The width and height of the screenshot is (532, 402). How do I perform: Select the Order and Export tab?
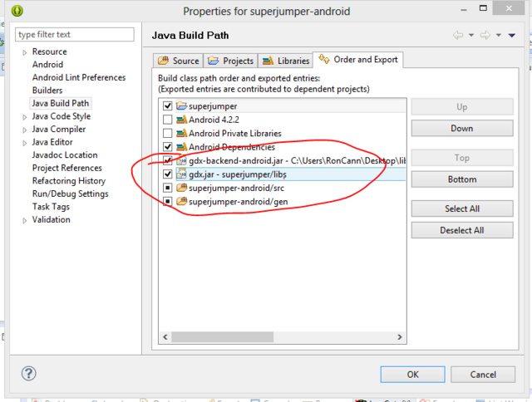coord(358,60)
